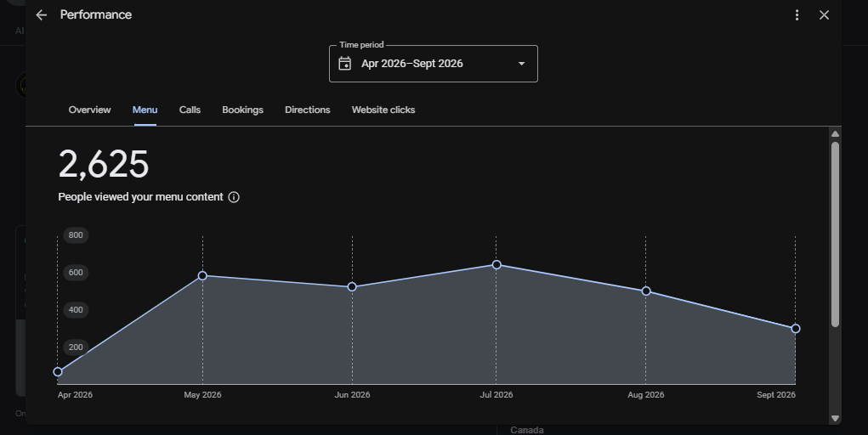
Task: Close the Performance panel
Action: click(824, 15)
